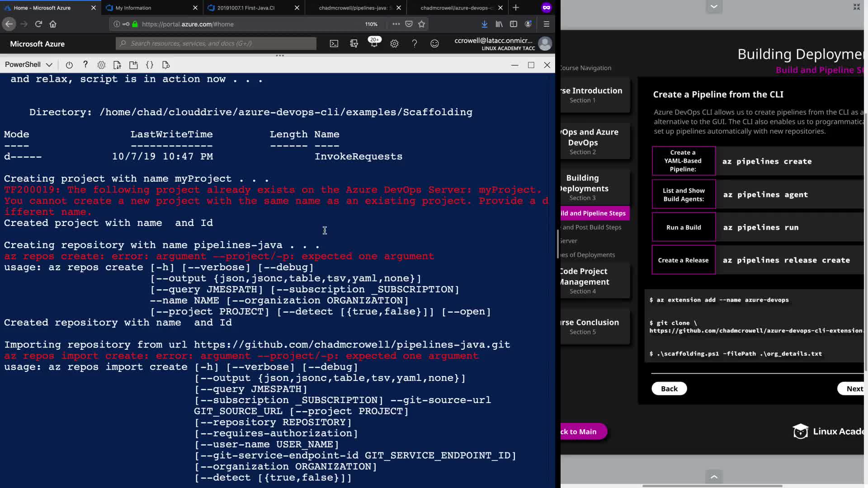The height and width of the screenshot is (488, 868).
Task: Collapse course panel with top chevron
Action: (714, 6)
